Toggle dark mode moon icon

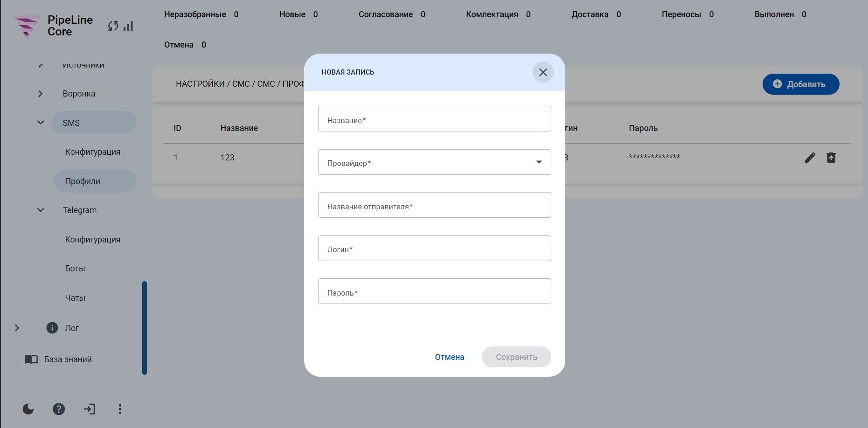28,409
